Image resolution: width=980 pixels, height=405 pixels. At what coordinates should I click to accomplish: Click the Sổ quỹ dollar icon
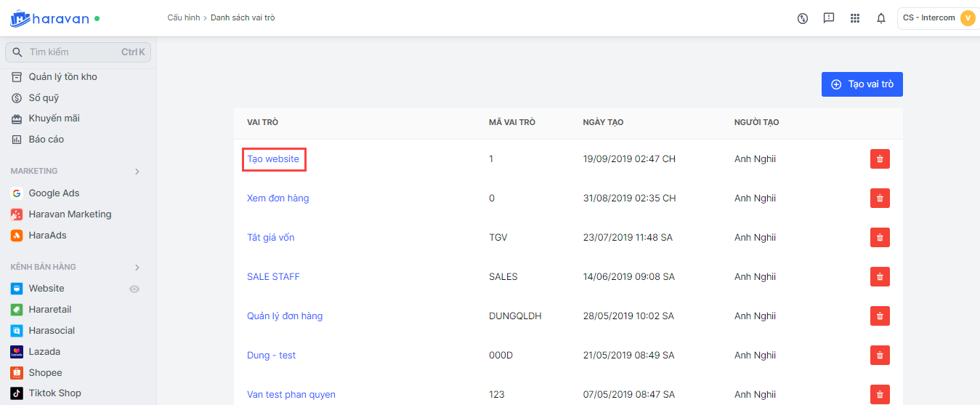[x=17, y=98]
